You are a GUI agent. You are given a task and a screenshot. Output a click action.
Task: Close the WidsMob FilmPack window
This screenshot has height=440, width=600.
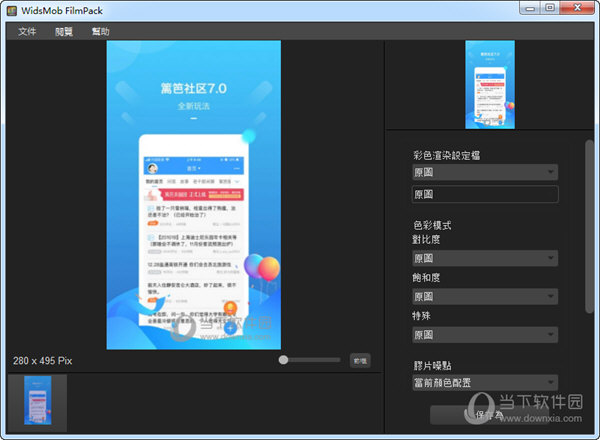tap(577, 8)
